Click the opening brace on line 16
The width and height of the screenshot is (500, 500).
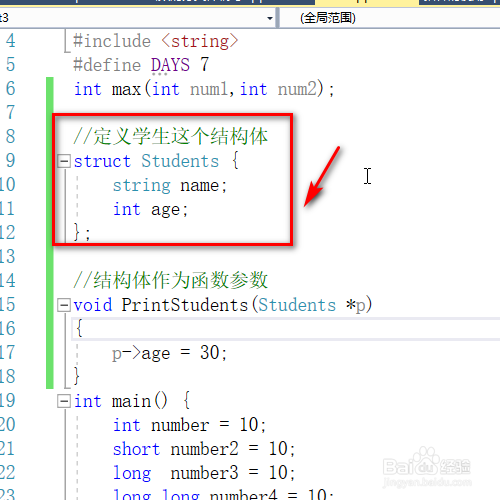(79, 328)
